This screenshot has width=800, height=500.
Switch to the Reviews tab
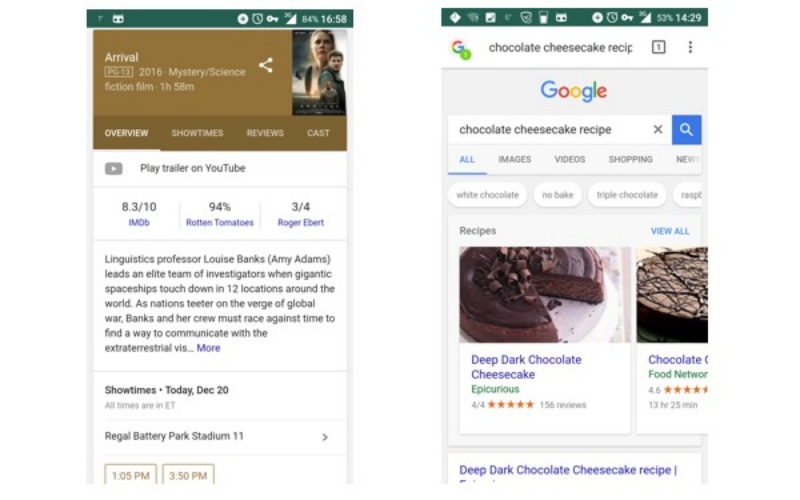[x=265, y=133]
